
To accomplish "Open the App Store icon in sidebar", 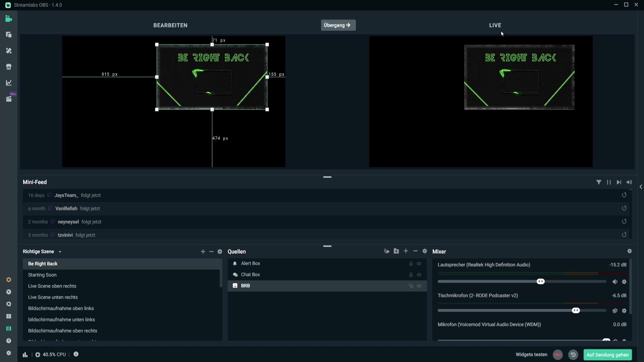I will point(9,67).
